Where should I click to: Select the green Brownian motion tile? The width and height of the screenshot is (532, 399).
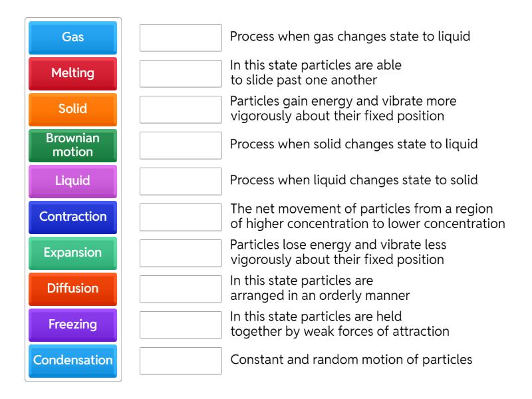(x=72, y=145)
